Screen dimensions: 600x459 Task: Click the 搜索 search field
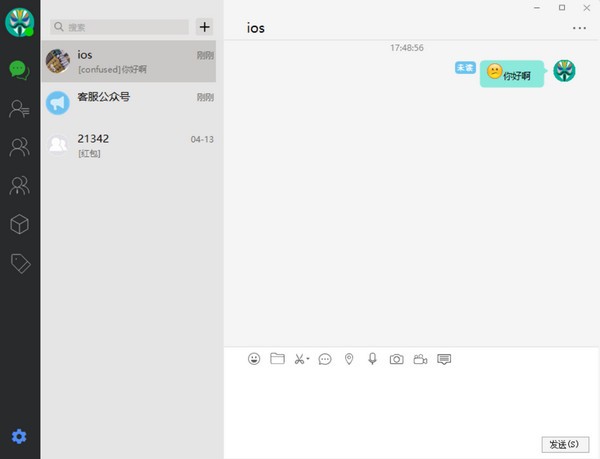(x=119, y=27)
